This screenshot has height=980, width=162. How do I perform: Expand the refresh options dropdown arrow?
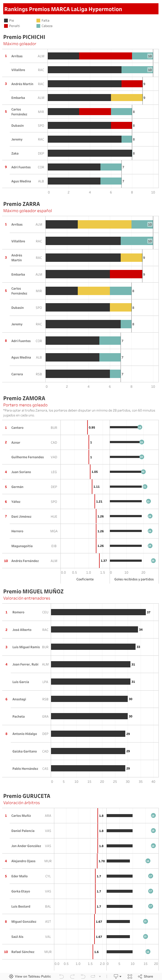[x=100, y=976]
